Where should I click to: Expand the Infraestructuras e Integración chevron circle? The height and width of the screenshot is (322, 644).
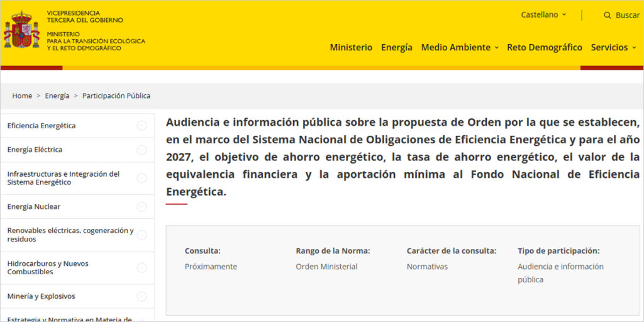click(x=142, y=178)
